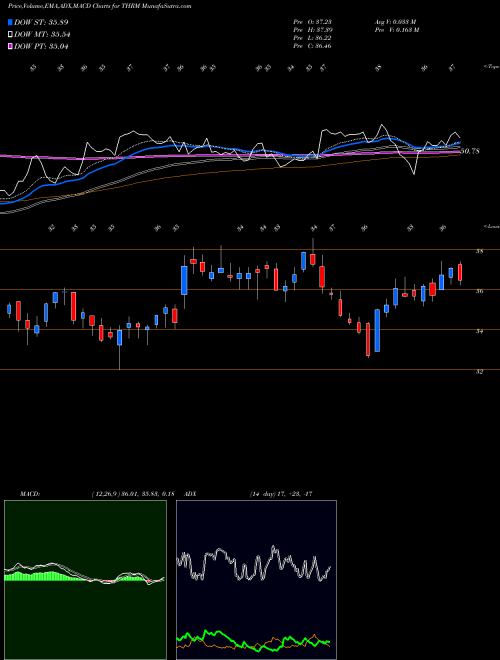500x660 pixels.
Task: Click the 34 price axis label
Action: click(479, 331)
